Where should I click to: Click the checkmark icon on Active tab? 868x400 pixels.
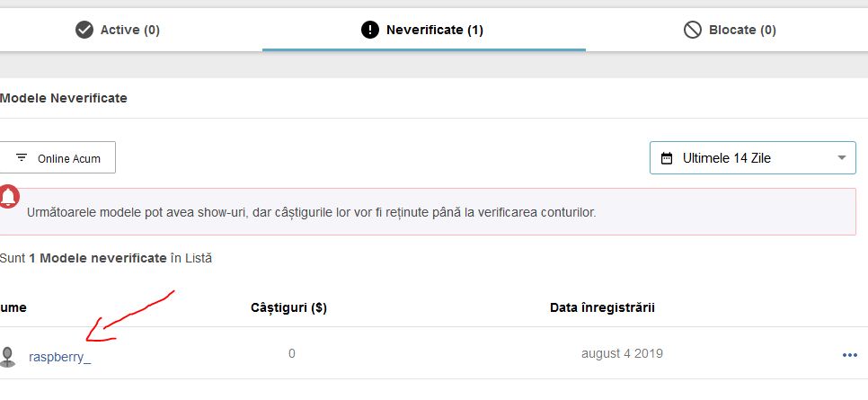pyautogui.click(x=84, y=30)
